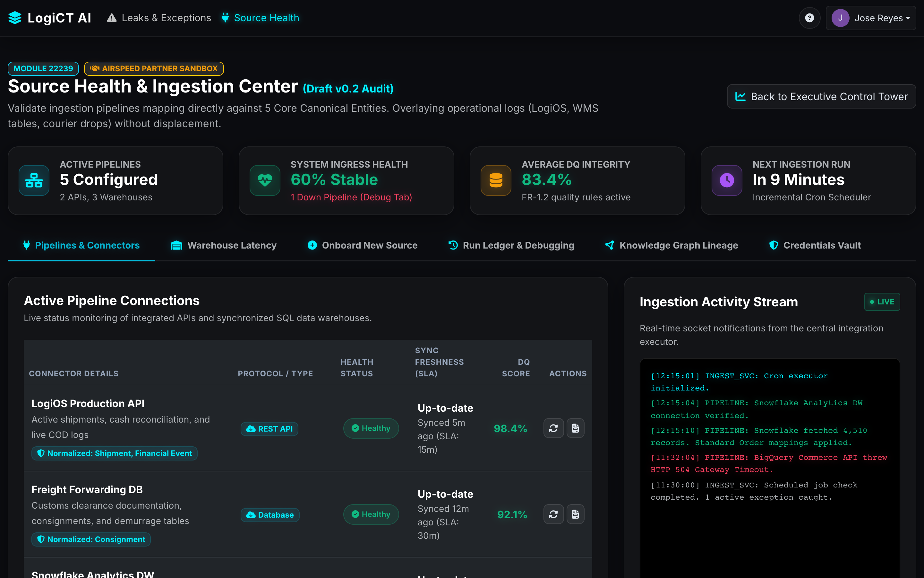Click the (Draft v0.2 Audit) title label
The image size is (924, 578).
[348, 89]
